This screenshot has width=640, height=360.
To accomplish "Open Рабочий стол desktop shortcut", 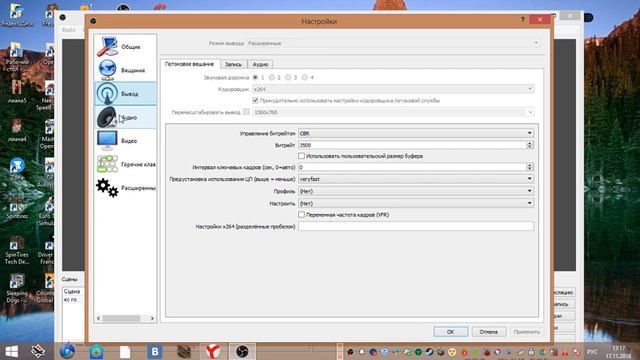I will coord(17,56).
